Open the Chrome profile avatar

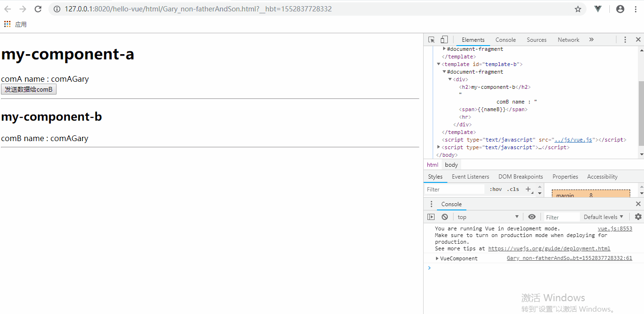pyautogui.click(x=620, y=9)
